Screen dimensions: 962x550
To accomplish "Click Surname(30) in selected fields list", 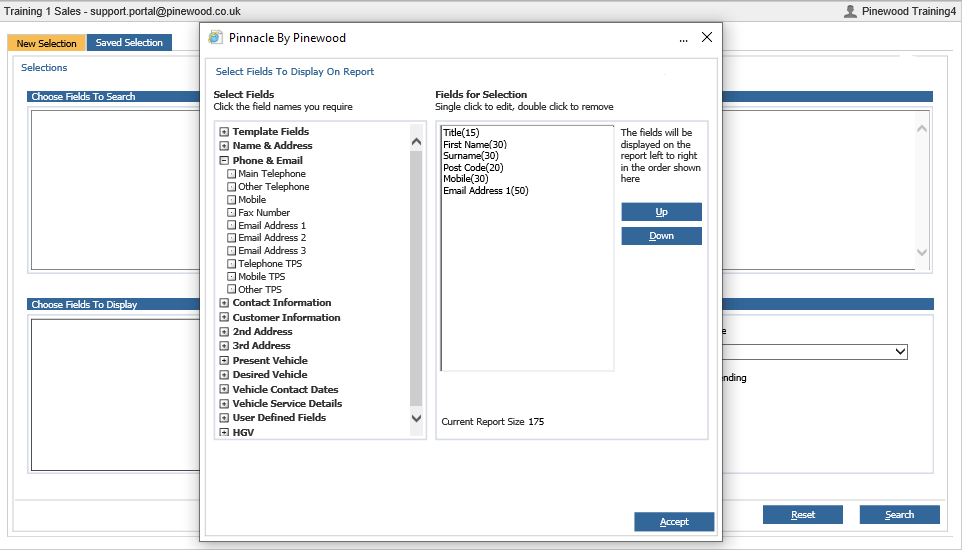I will 471,156.
